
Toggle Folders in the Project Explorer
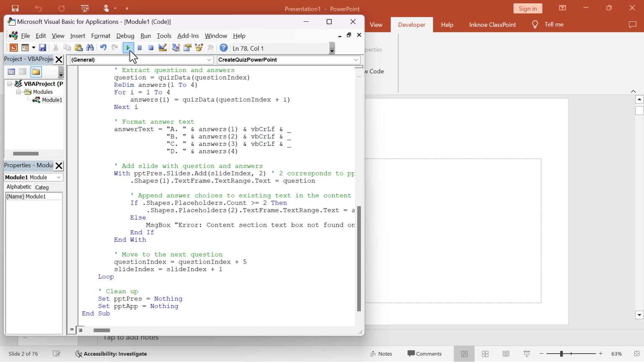click(x=36, y=72)
